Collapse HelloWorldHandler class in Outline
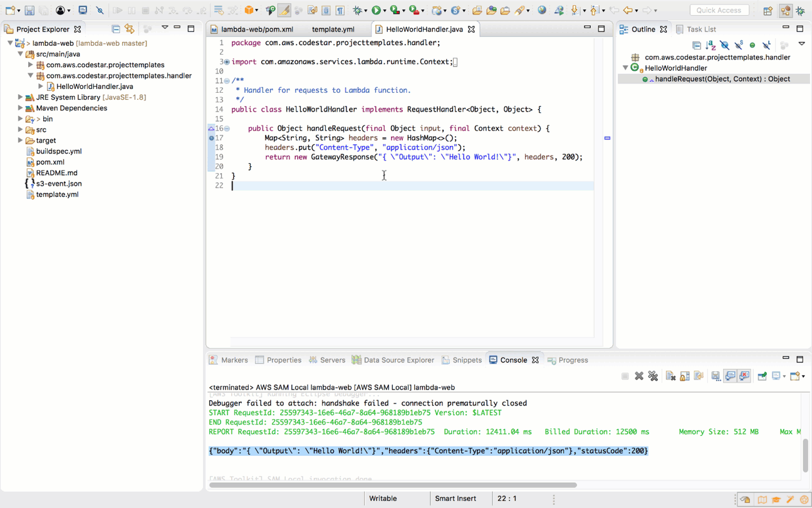The height and width of the screenshot is (508, 812). point(625,68)
